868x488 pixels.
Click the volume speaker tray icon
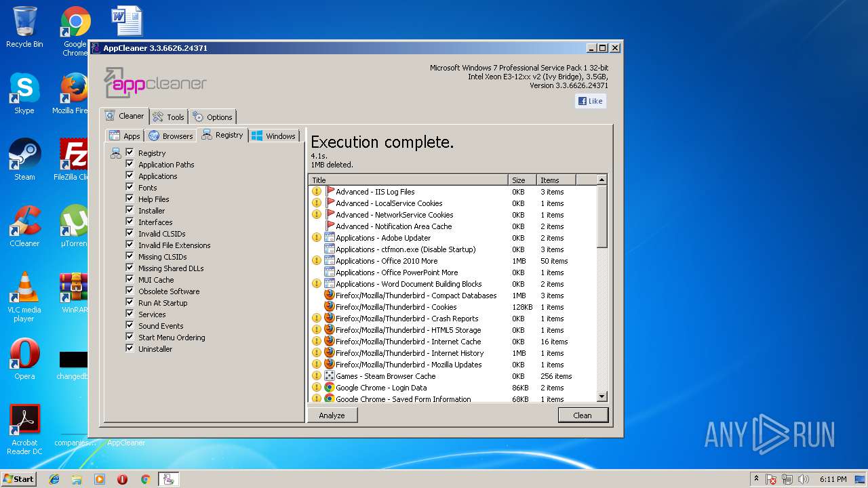[x=804, y=479]
